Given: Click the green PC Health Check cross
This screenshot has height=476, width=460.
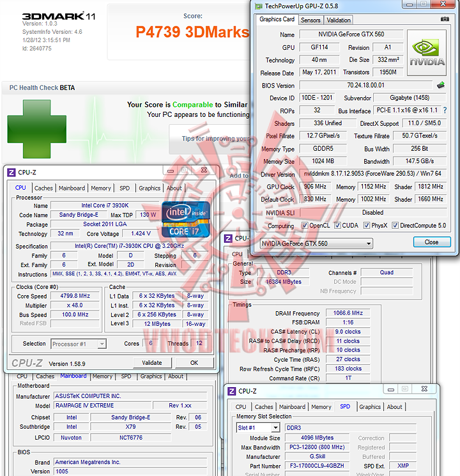Looking at the screenshot, I should 37,129.
